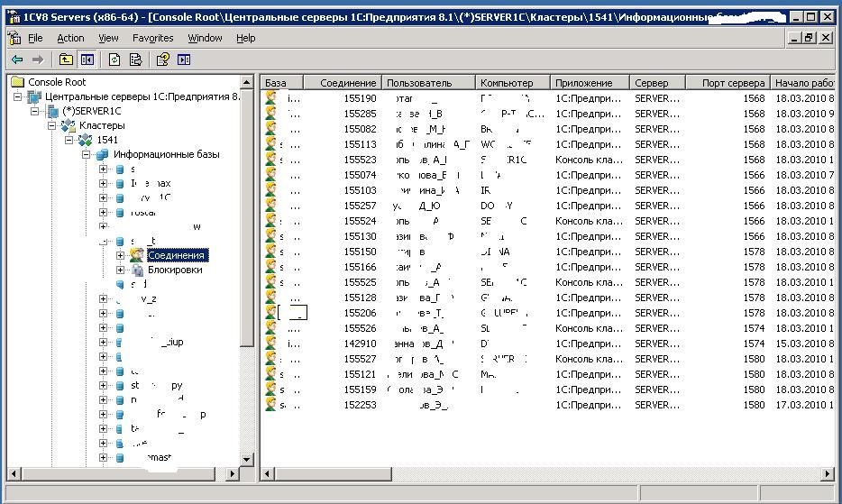Click the user icon of connection 155523
Screen dimensions: 842x504
click(271, 160)
